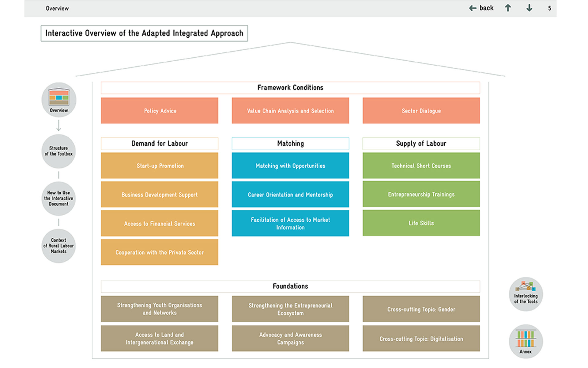Open Access to Land and Intergenerational Exchange

(x=160, y=338)
